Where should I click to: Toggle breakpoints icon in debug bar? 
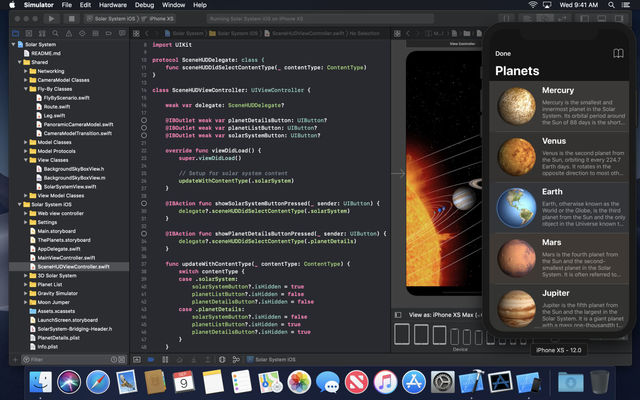click(x=151, y=360)
